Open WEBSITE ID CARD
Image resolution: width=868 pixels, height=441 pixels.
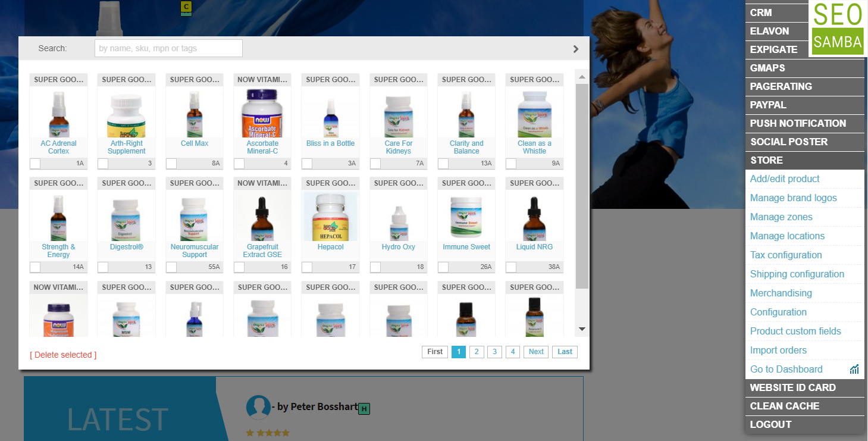805,387
